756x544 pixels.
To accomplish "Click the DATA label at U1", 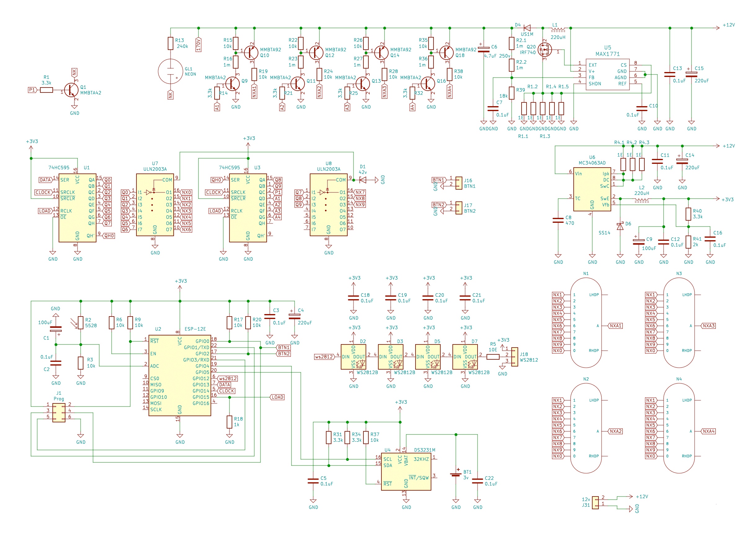I will 45,180.
